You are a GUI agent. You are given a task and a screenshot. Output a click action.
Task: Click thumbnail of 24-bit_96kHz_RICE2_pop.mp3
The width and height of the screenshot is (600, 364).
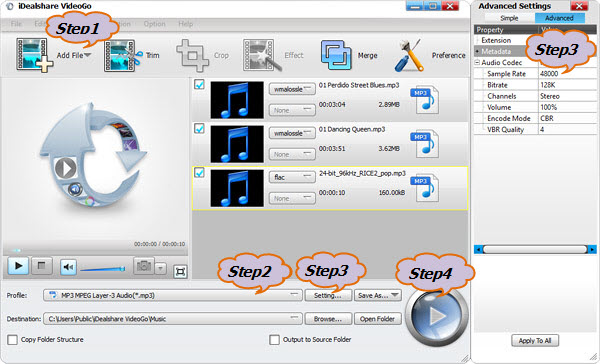click(x=237, y=188)
